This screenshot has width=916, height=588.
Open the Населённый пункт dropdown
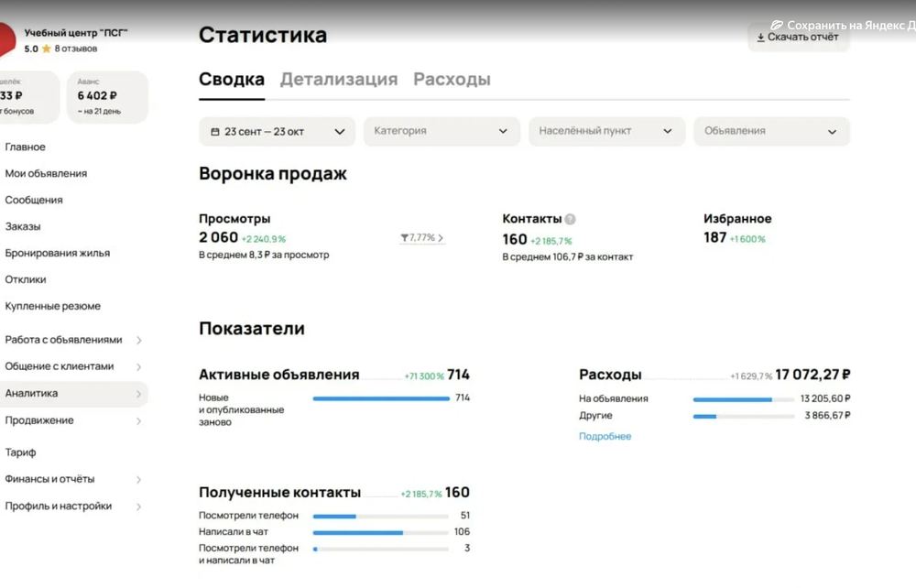(606, 131)
